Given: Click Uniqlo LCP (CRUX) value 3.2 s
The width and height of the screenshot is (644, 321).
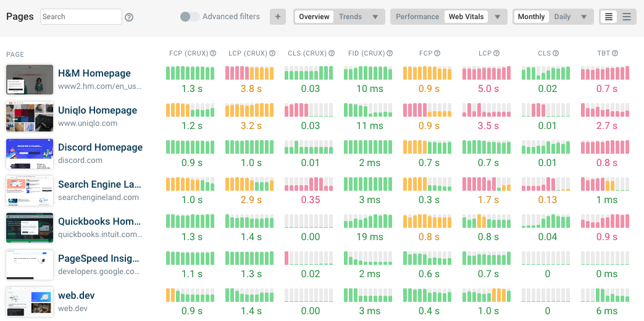Looking at the screenshot, I should coord(251,125).
